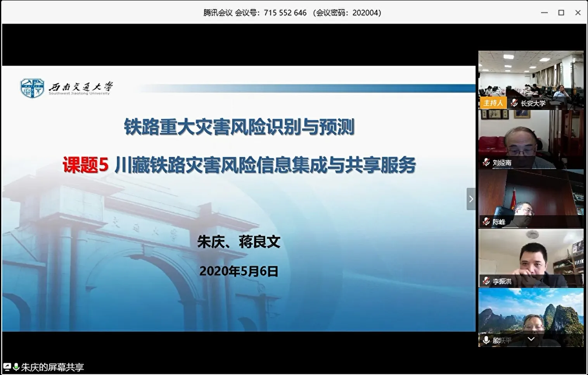
Task: Click muted microphone icon next to 李振洪
Action: coord(486,281)
